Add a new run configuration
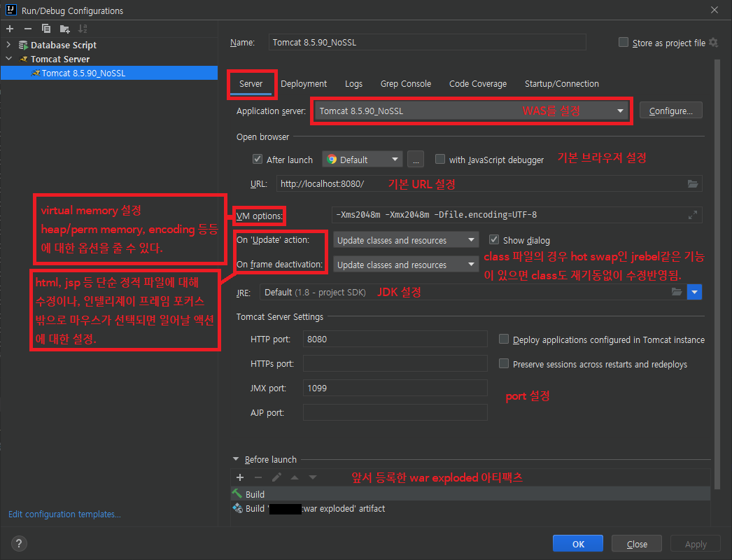Image resolution: width=732 pixels, height=560 pixels. pos(10,29)
